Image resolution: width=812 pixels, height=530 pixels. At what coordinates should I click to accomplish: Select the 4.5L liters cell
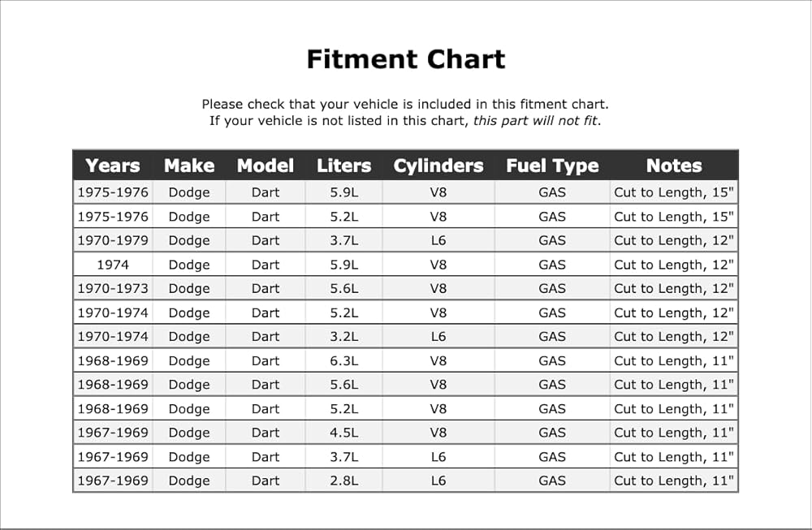click(343, 433)
